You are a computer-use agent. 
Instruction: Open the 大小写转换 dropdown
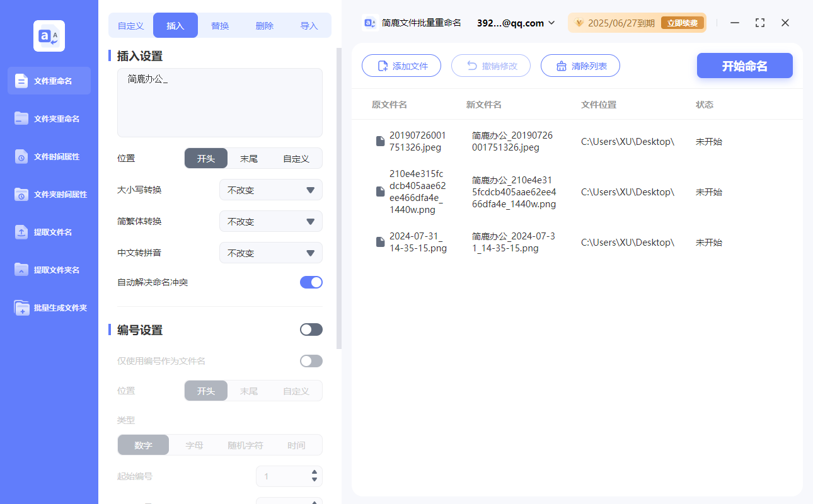(x=270, y=190)
